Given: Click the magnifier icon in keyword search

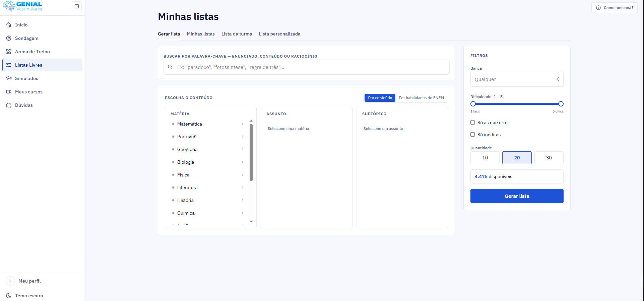Looking at the screenshot, I should click(170, 67).
